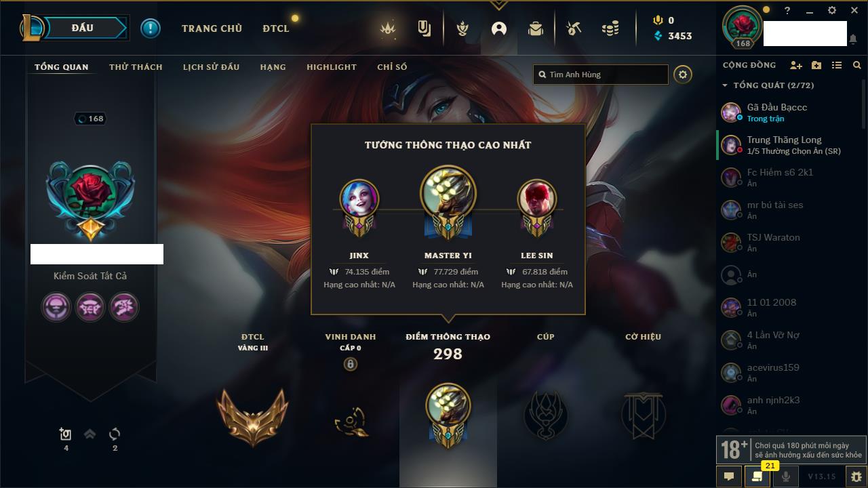Viewport: 868px width, 488px height.
Task: Open the Collection backpack icon
Action: pyautogui.click(x=536, y=28)
